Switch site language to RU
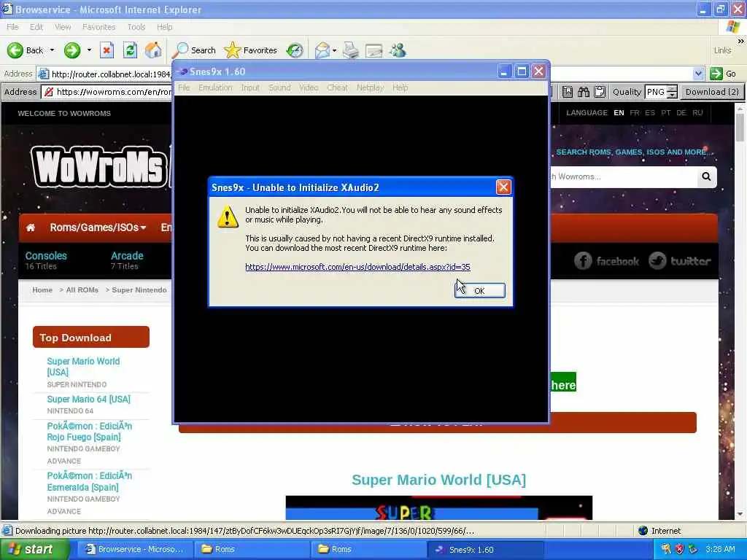747x560 pixels. coord(697,113)
